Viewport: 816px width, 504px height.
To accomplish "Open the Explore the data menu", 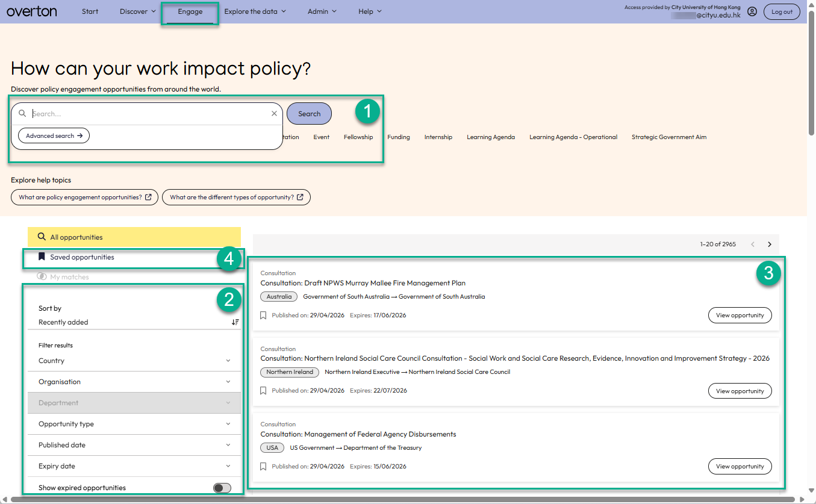I will 255,11.
